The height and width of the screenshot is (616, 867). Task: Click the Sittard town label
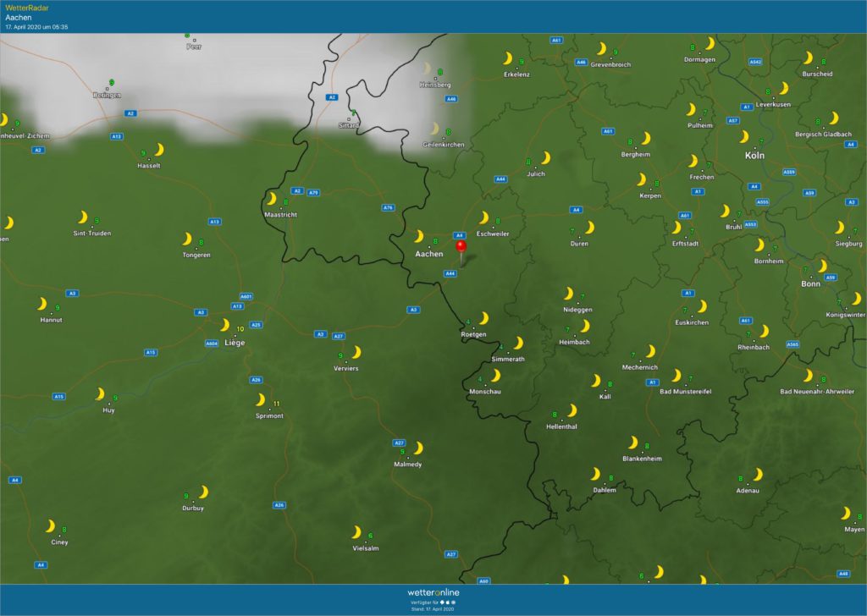point(349,125)
